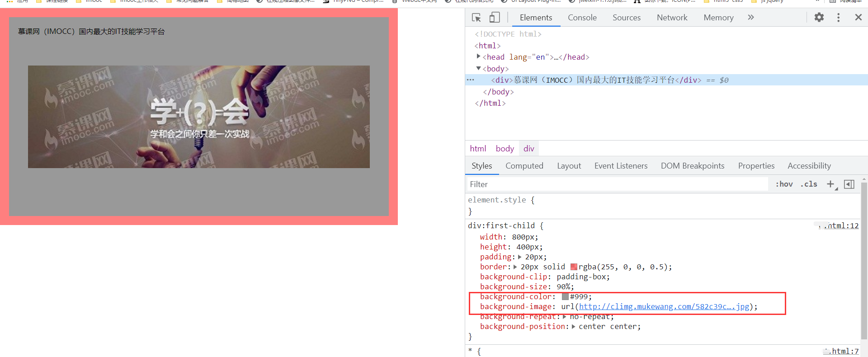The width and height of the screenshot is (868, 357).
Task: Toggle element state with :hov
Action: (784, 184)
